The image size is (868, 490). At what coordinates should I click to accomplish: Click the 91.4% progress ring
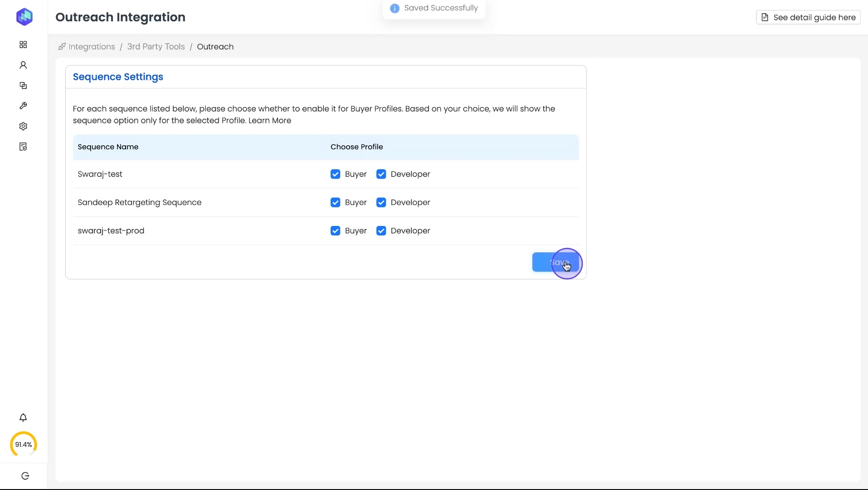coord(23,445)
